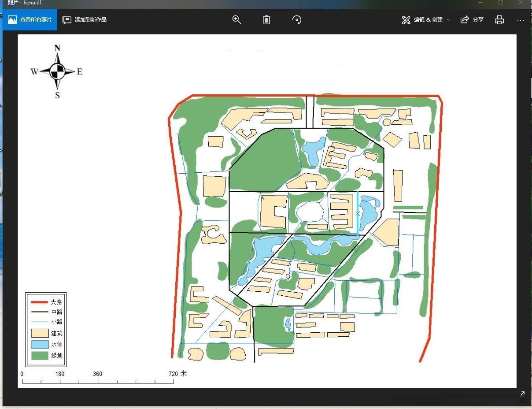The height and width of the screenshot is (409, 532).
Task: Click the 大路 legend entry
Action: (x=46, y=302)
